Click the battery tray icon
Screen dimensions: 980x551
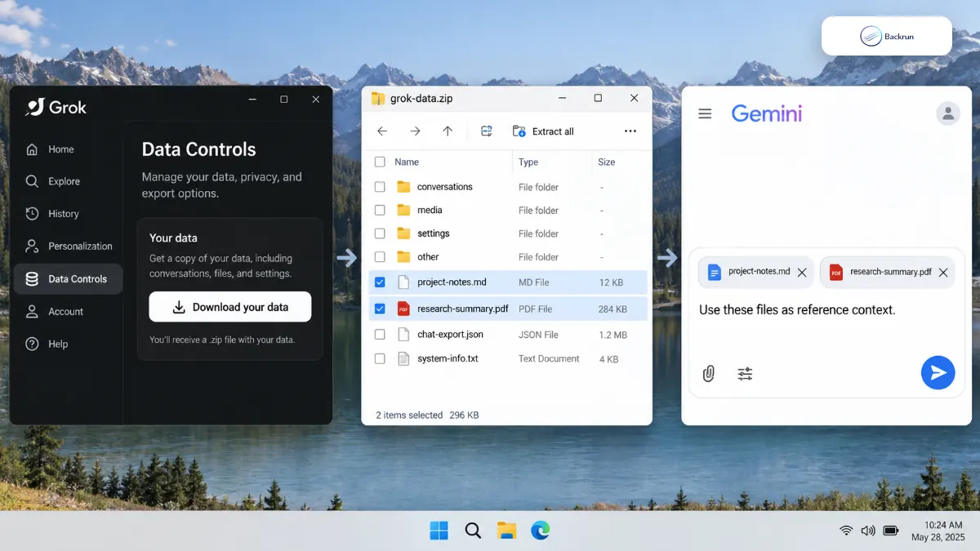(x=891, y=531)
